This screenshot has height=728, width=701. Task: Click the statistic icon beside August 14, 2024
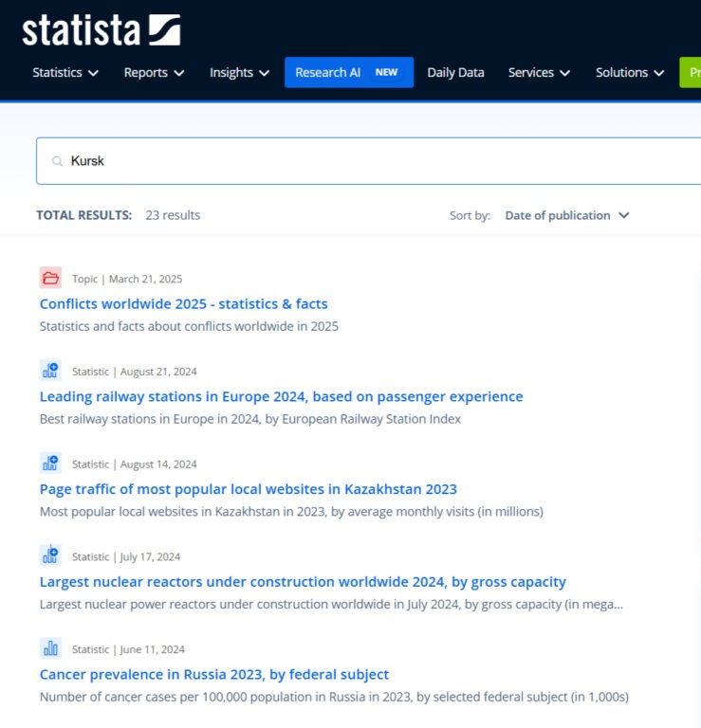pyautogui.click(x=50, y=463)
